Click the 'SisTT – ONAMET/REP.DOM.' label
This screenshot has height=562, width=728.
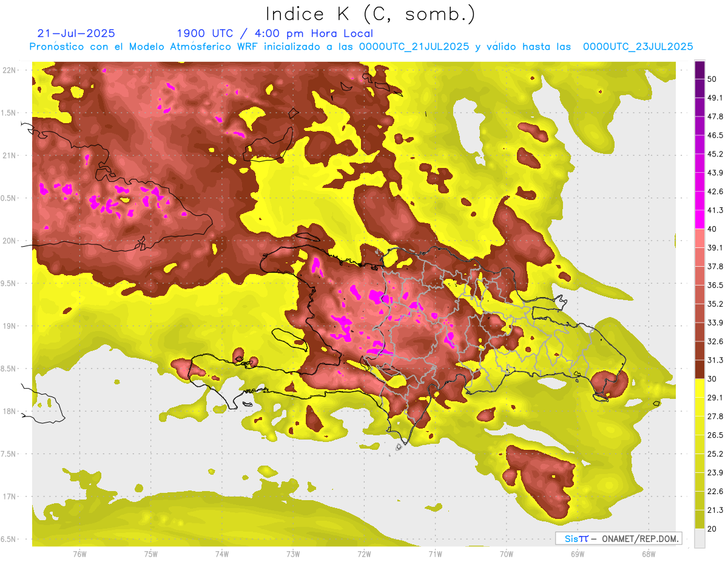[619, 538]
